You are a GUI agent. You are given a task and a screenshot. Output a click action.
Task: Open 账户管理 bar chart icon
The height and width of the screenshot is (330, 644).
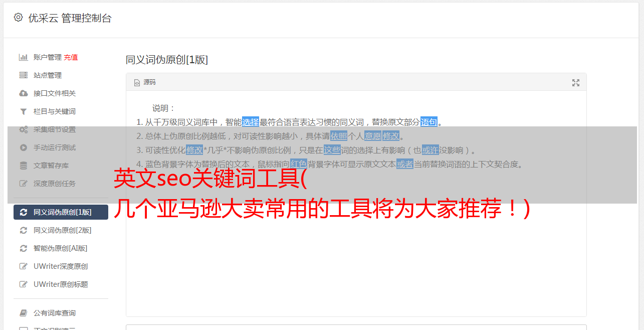[x=23, y=57]
